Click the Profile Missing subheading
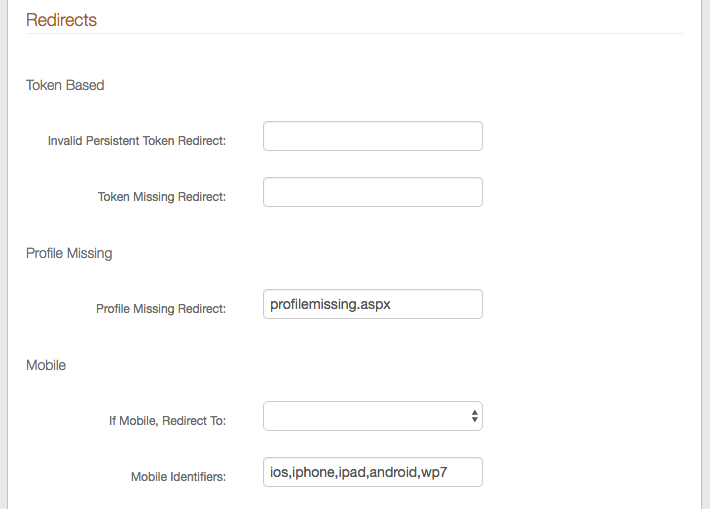 [x=69, y=253]
